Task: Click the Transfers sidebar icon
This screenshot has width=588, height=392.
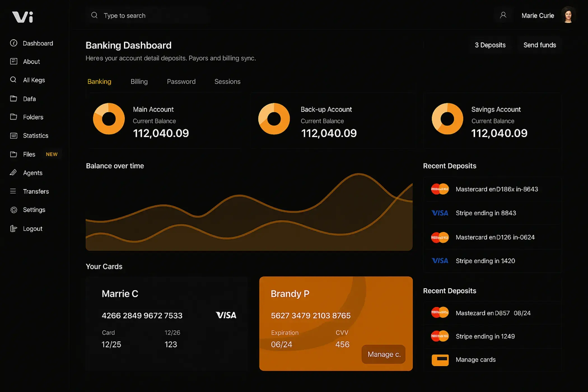Action: pos(13,191)
